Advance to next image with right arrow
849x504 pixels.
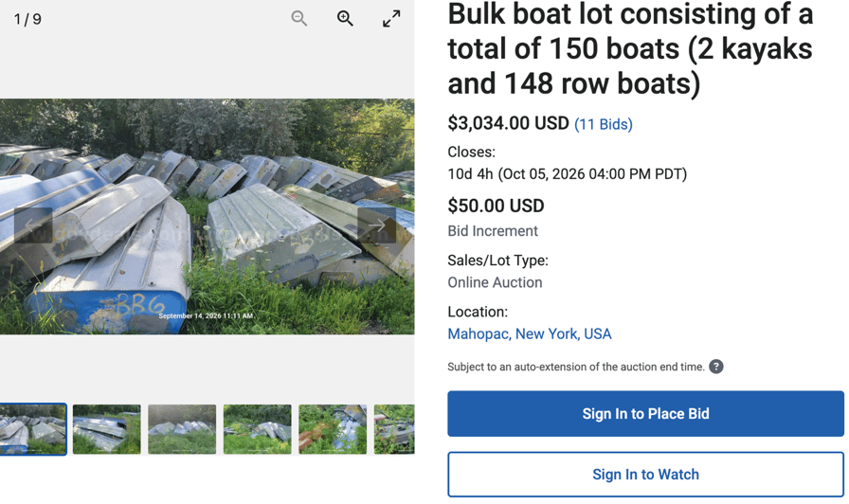coord(377,225)
